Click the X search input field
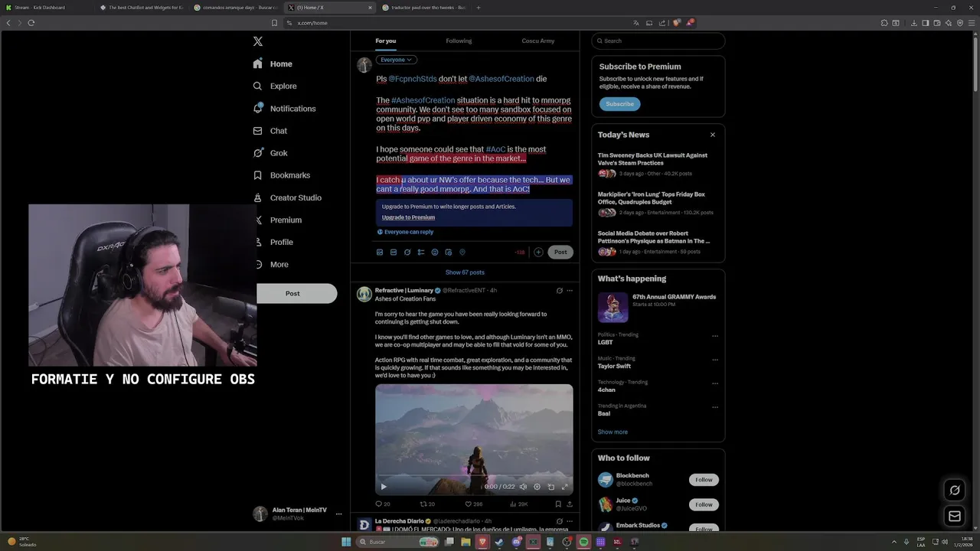The height and width of the screenshot is (551, 980). [658, 41]
